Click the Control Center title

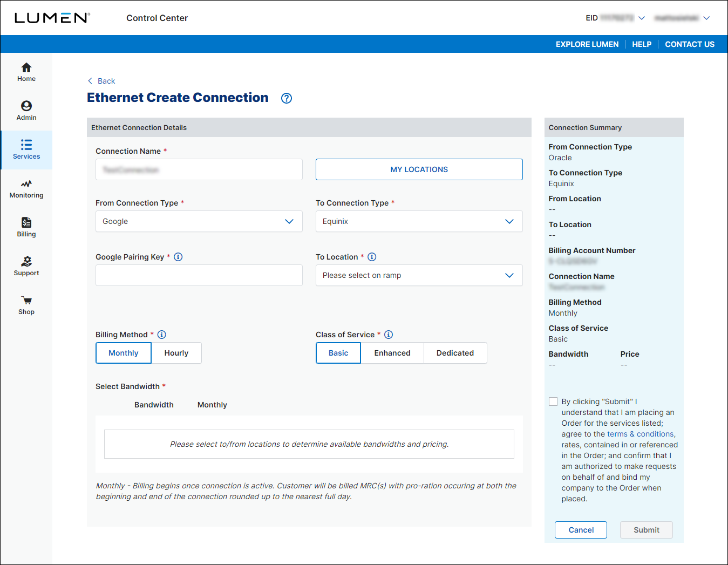pyautogui.click(x=157, y=18)
